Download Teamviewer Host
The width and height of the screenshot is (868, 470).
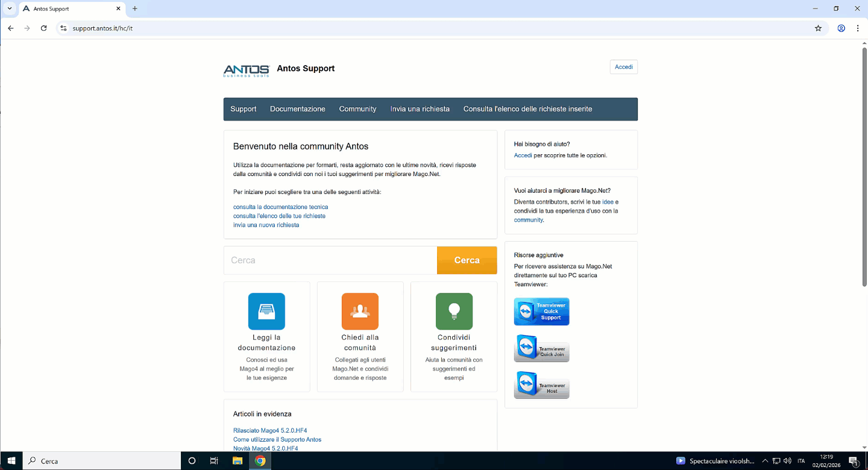(x=541, y=385)
